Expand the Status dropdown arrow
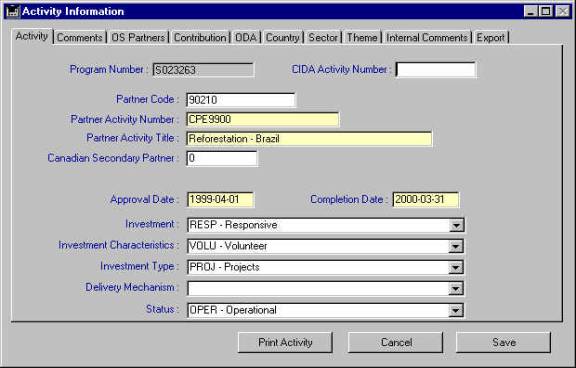This screenshot has height=368, width=576. click(x=456, y=310)
